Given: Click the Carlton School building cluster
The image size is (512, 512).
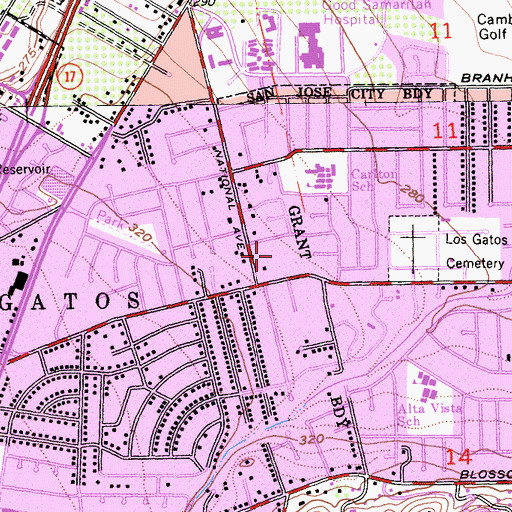Looking at the screenshot, I should (320, 177).
